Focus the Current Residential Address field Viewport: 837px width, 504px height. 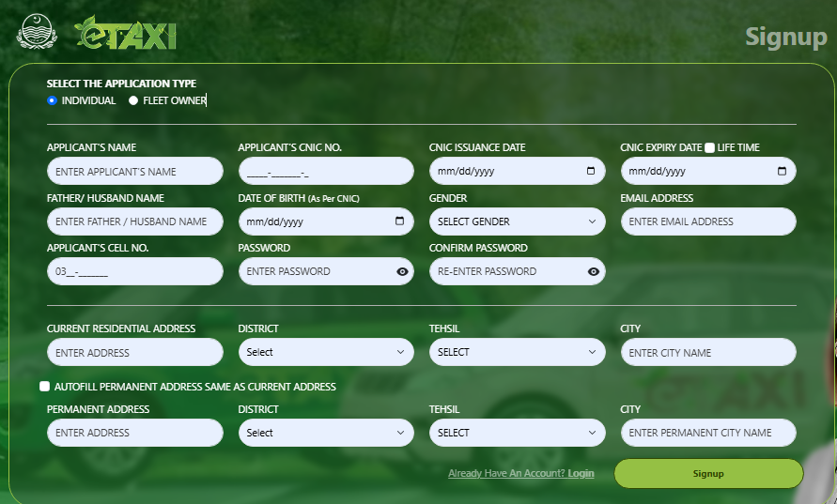pyautogui.click(x=135, y=352)
